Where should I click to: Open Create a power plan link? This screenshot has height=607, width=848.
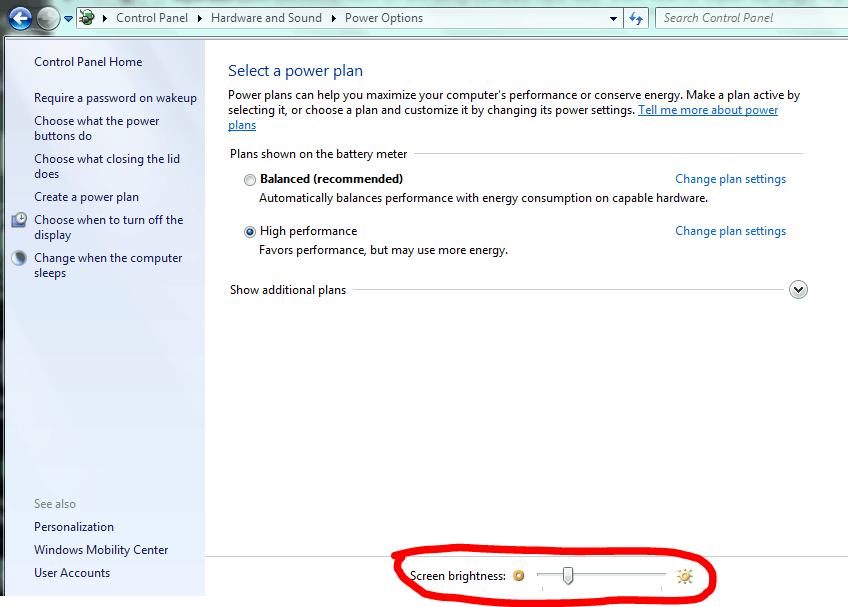86,197
